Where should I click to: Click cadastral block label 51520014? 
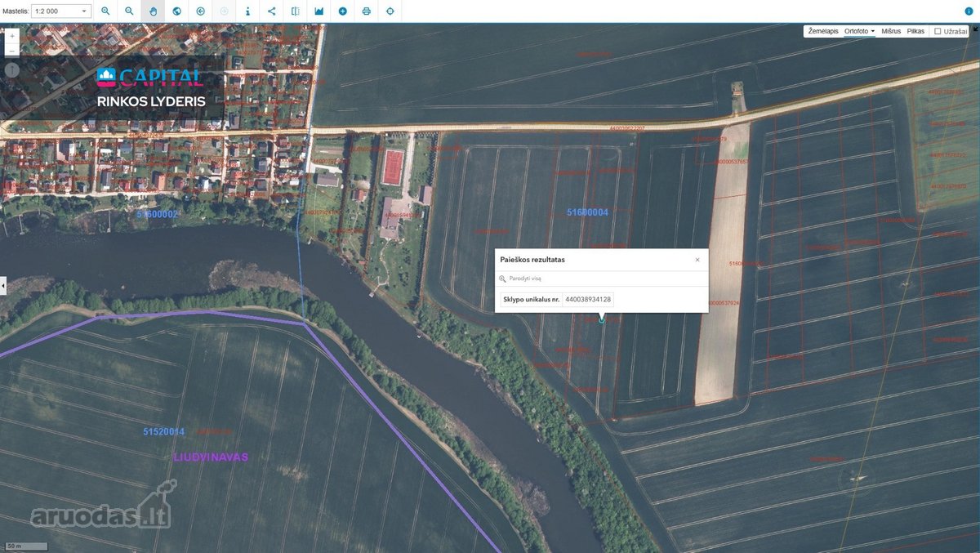pos(163,431)
